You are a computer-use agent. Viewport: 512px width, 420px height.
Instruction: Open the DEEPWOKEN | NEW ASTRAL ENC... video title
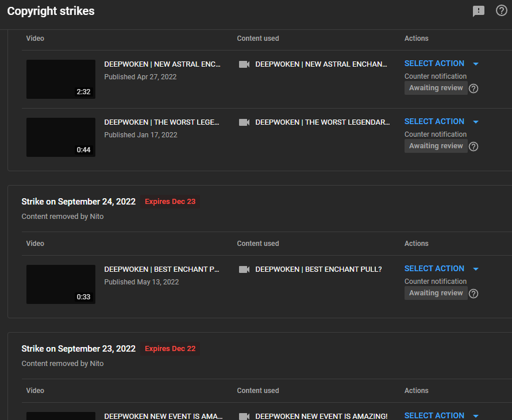[x=162, y=64]
